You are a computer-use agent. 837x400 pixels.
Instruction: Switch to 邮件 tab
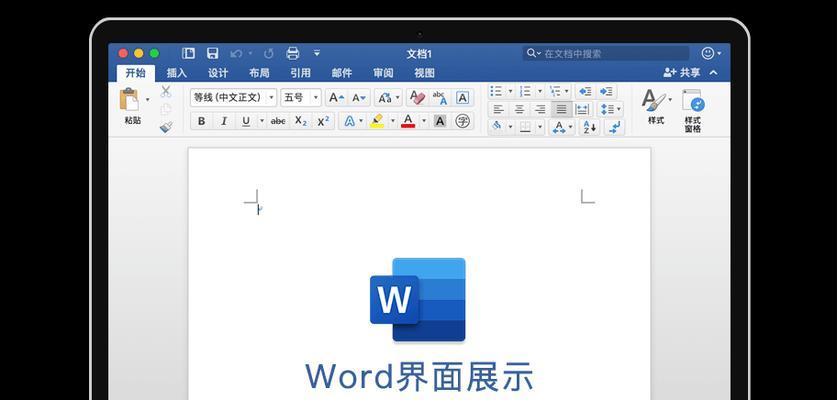(x=342, y=73)
